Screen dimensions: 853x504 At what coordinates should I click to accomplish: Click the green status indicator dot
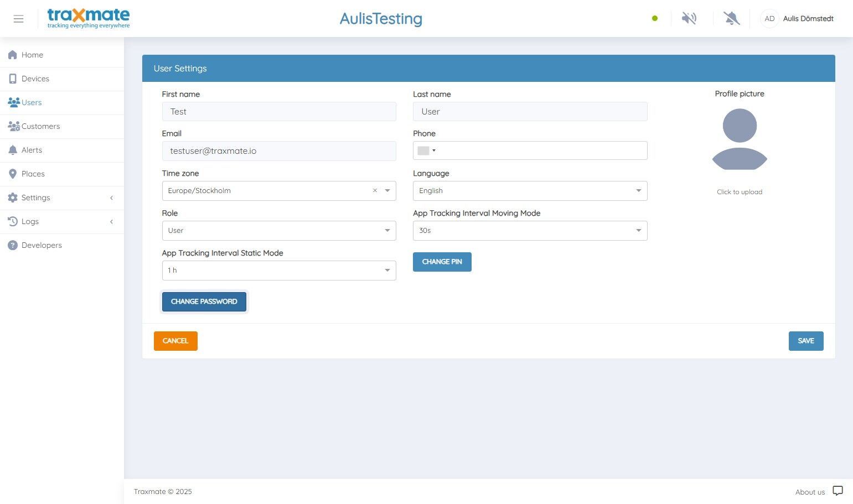pos(655,18)
